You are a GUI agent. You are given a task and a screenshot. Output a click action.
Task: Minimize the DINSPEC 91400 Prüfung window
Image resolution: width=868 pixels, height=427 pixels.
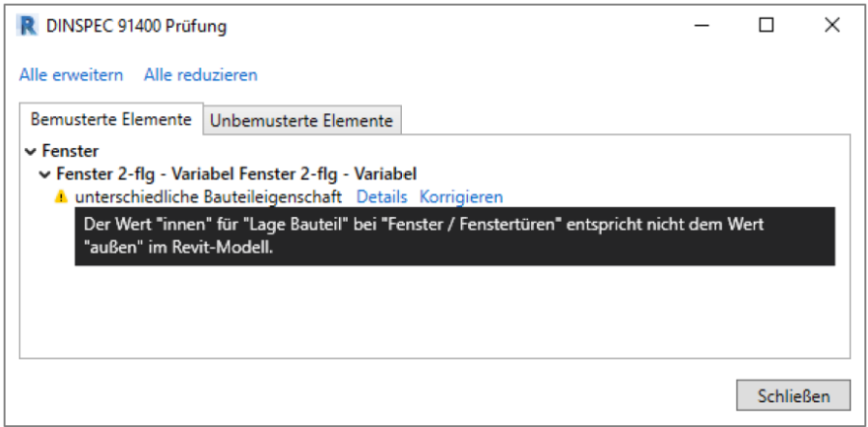coord(701,27)
